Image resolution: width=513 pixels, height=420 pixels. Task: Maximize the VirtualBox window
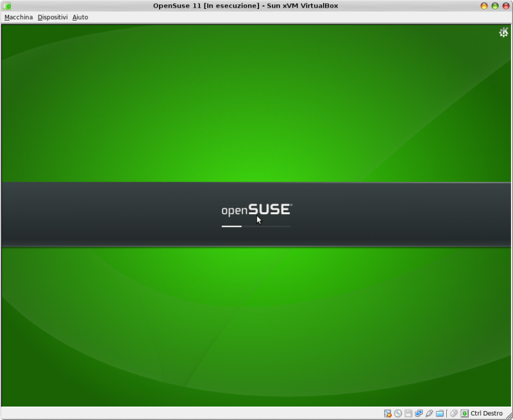(494, 6)
